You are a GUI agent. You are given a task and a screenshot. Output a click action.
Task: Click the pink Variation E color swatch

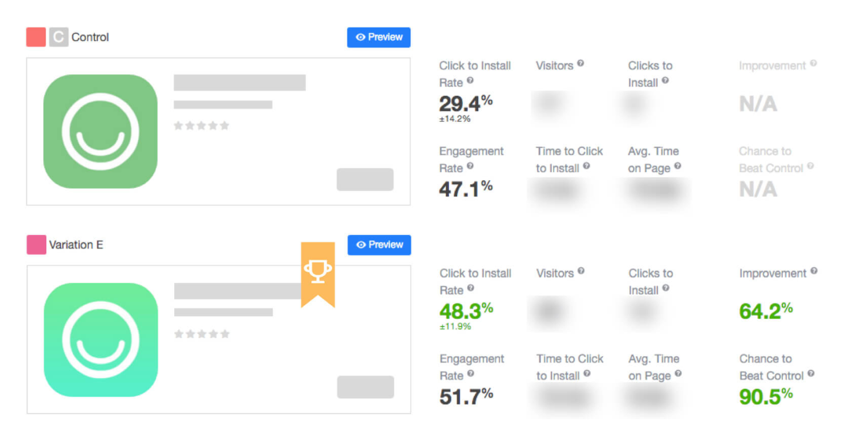click(x=36, y=245)
